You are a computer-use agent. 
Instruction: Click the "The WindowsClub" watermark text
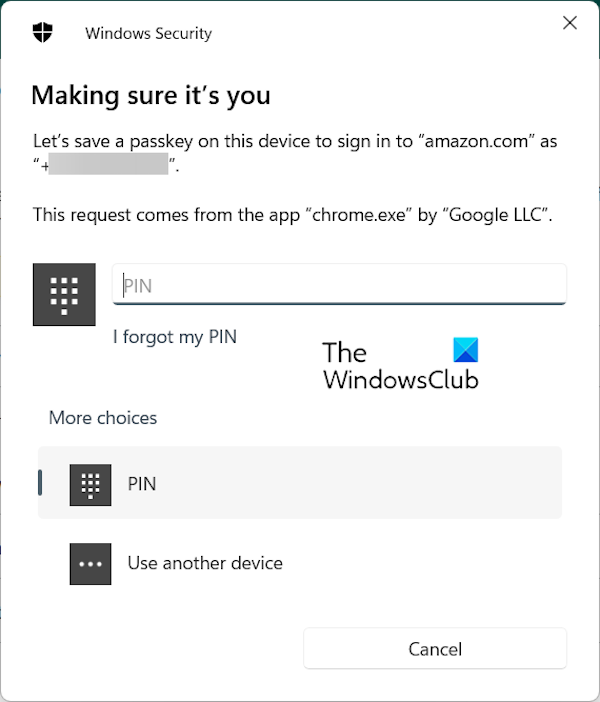pos(400,367)
